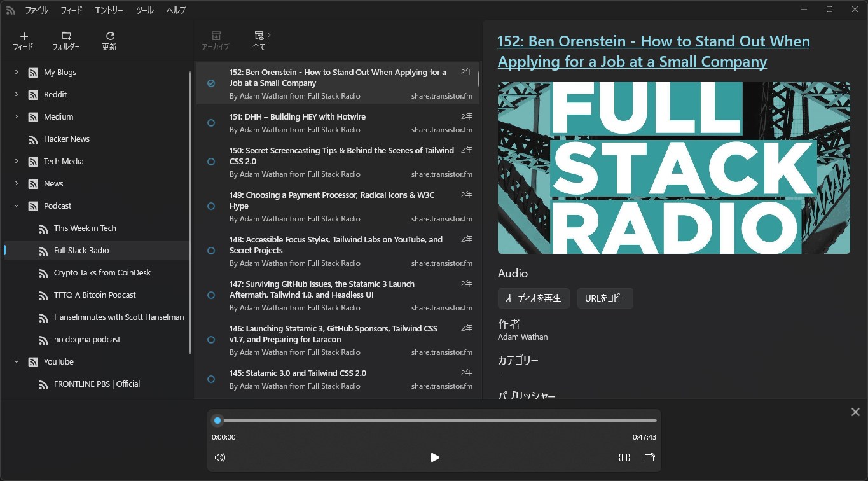Screen dimensions: 868x481
Task: Open the ツール menu
Action: 144,10
